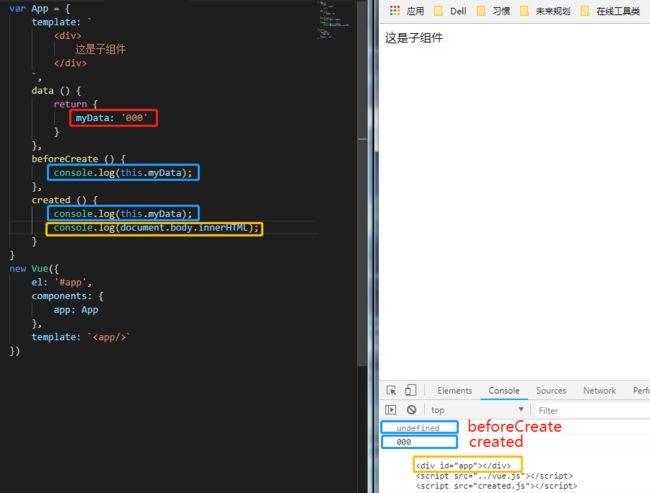650x493 pixels.
Task: Click the undefined console log entry
Action: (417, 428)
